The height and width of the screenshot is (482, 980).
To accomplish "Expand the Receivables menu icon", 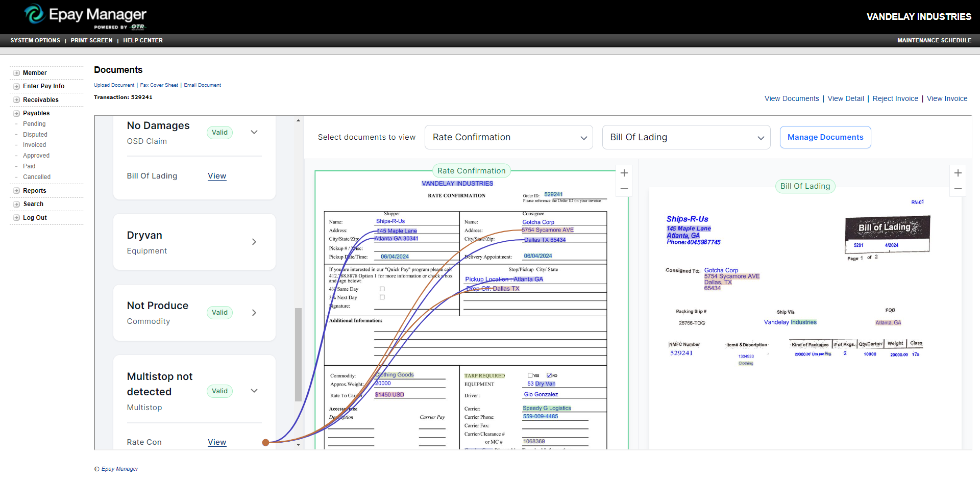I will coord(16,100).
